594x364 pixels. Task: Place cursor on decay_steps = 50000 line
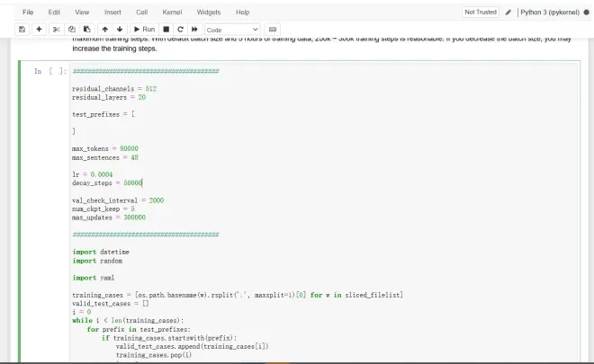[107, 182]
